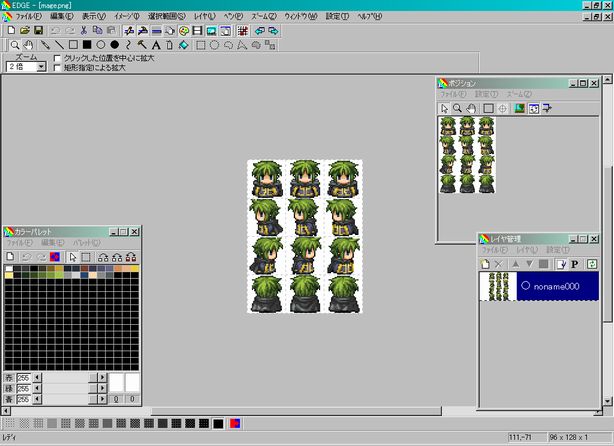The height and width of the screenshot is (446, 614).
Task: Click the red-blue icon in bottom pattern bar
Action: 235,423
